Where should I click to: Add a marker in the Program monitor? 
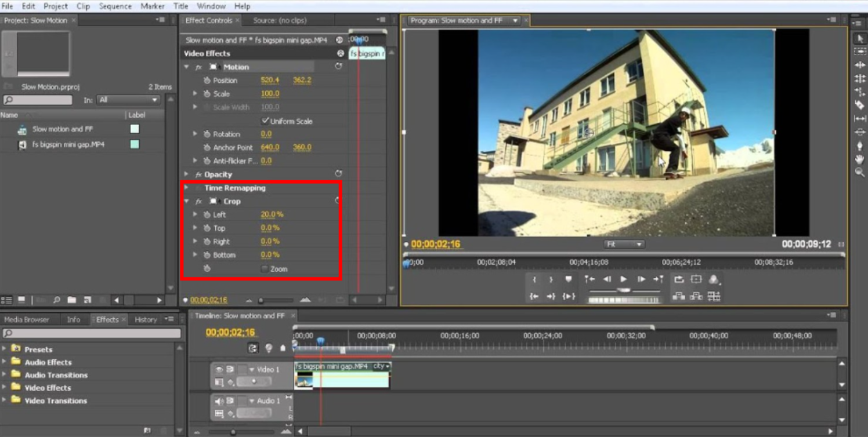coord(568,279)
